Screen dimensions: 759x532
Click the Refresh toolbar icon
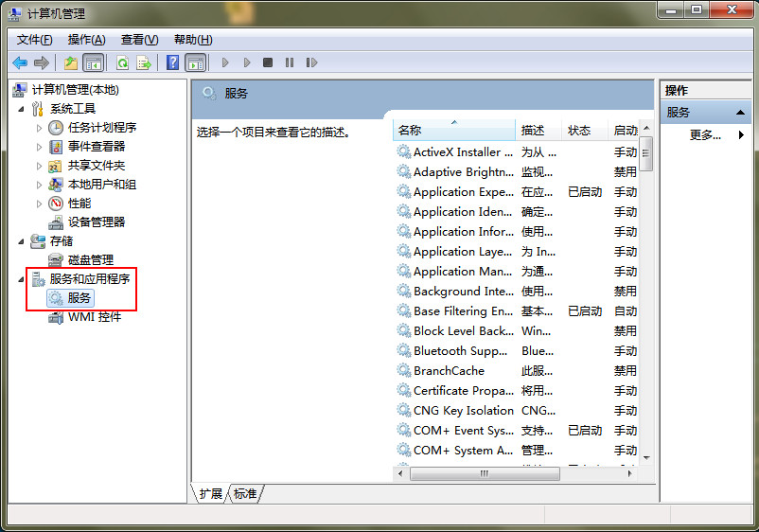coord(122,62)
